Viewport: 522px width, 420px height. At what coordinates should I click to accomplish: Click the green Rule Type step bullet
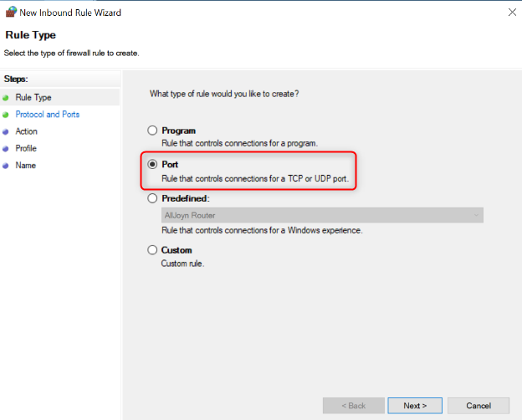pos(6,98)
